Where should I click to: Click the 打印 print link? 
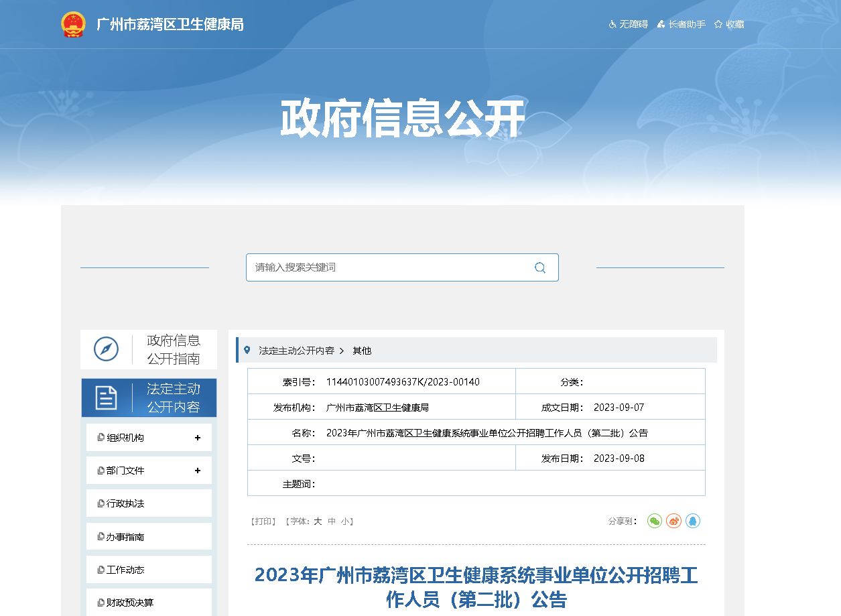tap(263, 521)
